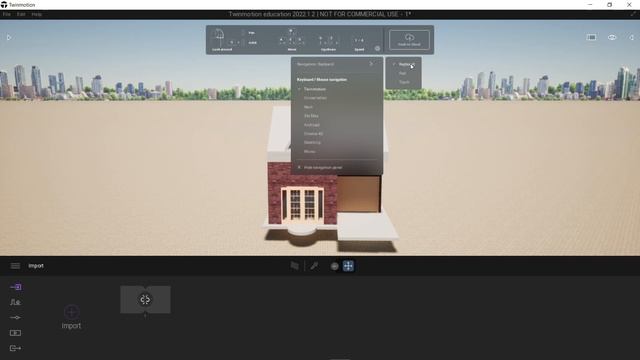Select the imported model thumbnail
Image resolution: width=640 pixels, height=360 pixels.
pyautogui.click(x=145, y=300)
